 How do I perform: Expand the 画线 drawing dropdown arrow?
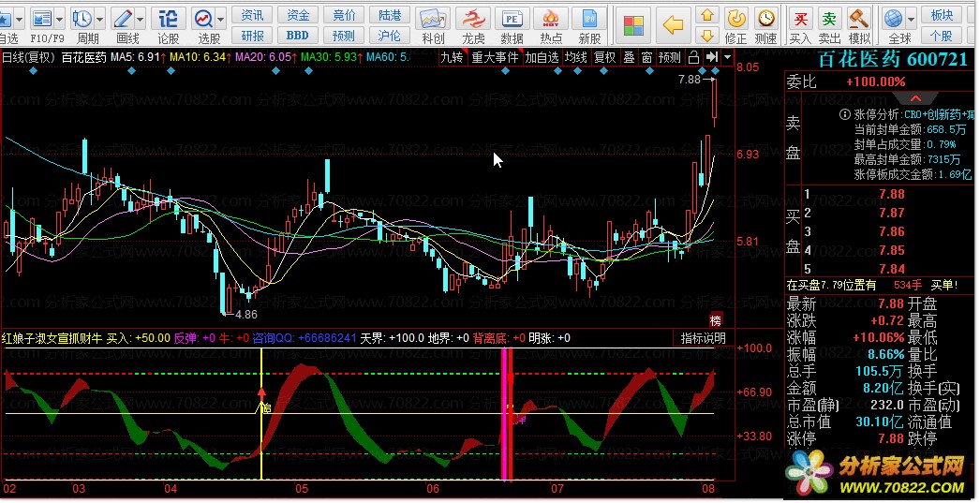140,20
